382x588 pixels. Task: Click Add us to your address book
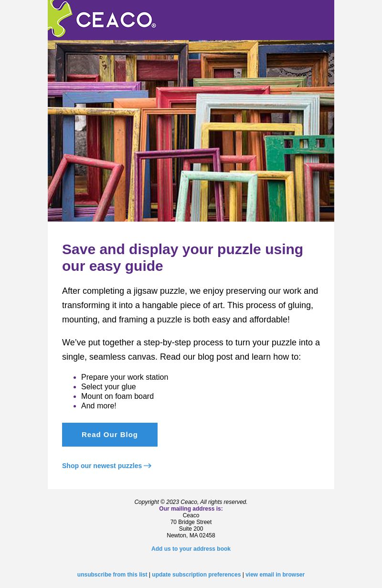tap(191, 549)
